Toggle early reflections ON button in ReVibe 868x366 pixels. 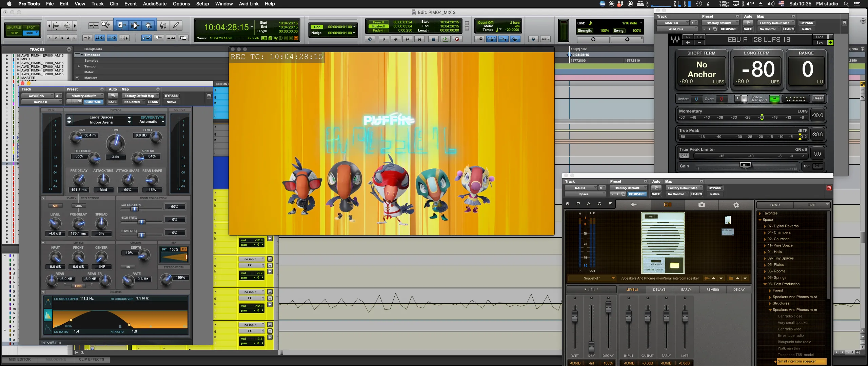[x=55, y=206]
